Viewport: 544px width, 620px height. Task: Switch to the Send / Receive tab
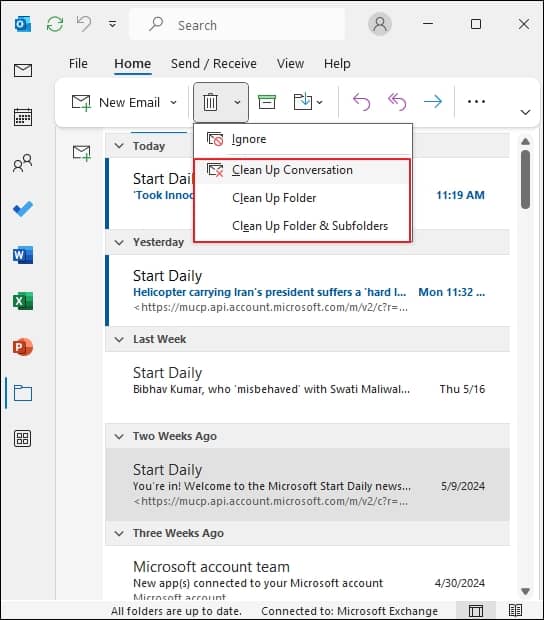[x=213, y=63]
